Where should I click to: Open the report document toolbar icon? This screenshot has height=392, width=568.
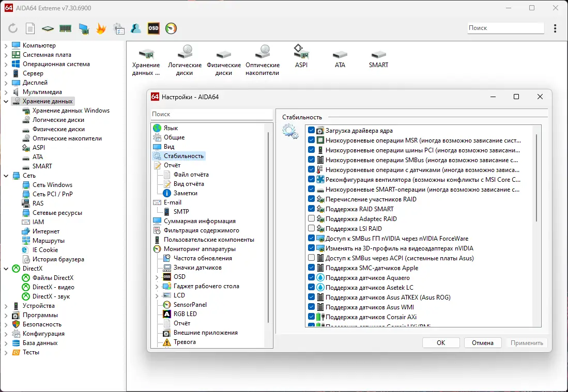pyautogui.click(x=30, y=28)
